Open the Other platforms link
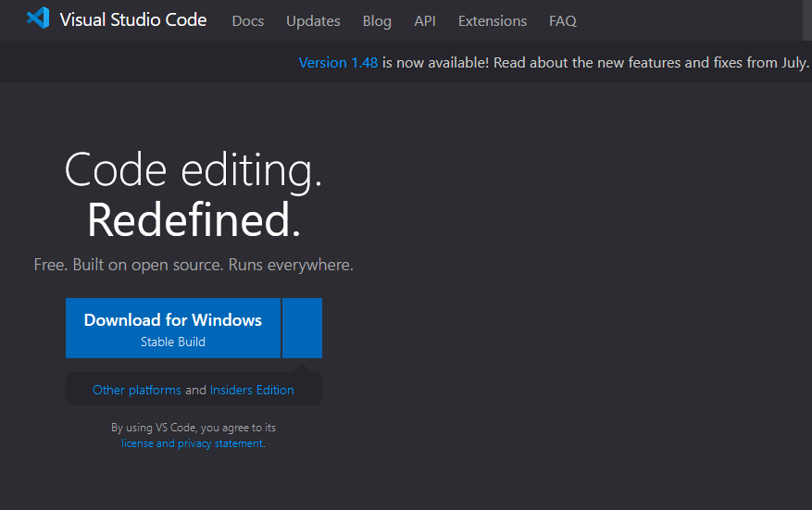The width and height of the screenshot is (812, 510). coord(137,390)
